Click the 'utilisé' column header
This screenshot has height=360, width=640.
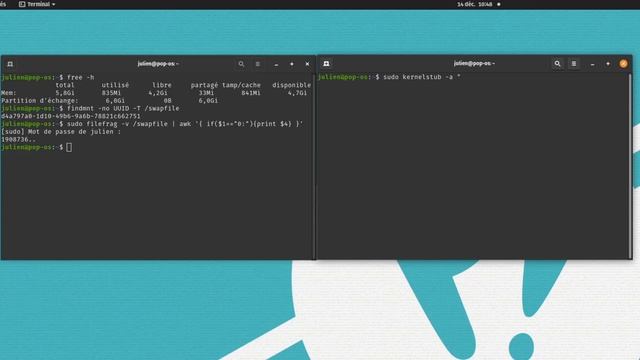point(115,85)
